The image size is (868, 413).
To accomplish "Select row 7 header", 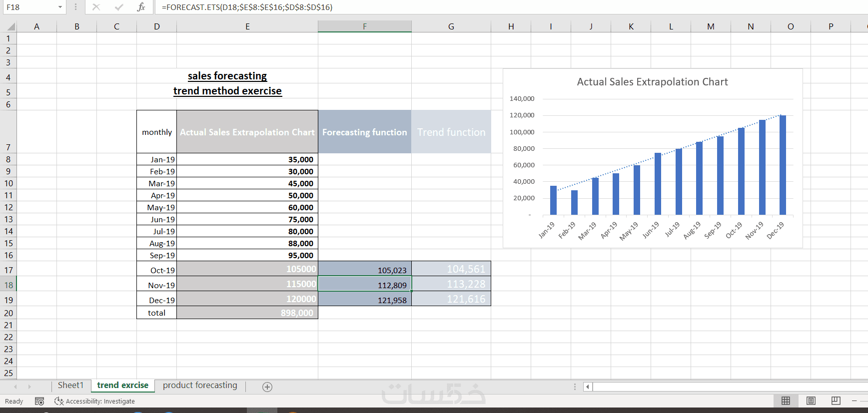I will coord(8,132).
